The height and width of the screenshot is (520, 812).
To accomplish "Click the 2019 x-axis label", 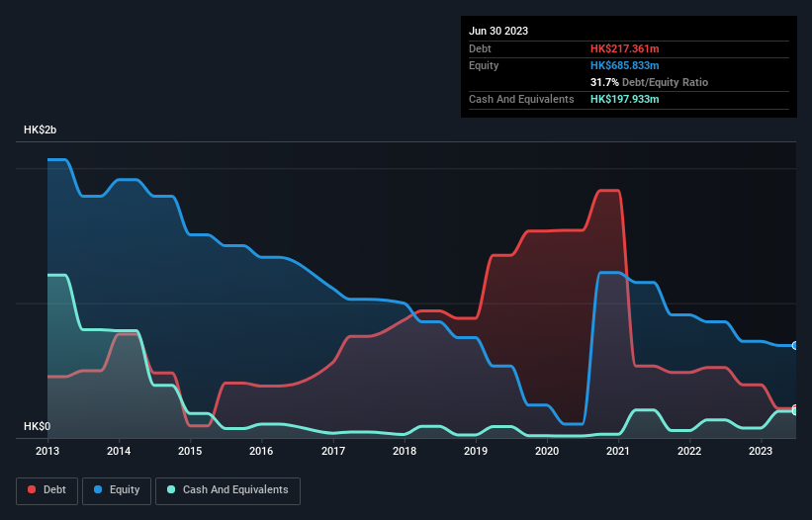I will pyautogui.click(x=476, y=451).
